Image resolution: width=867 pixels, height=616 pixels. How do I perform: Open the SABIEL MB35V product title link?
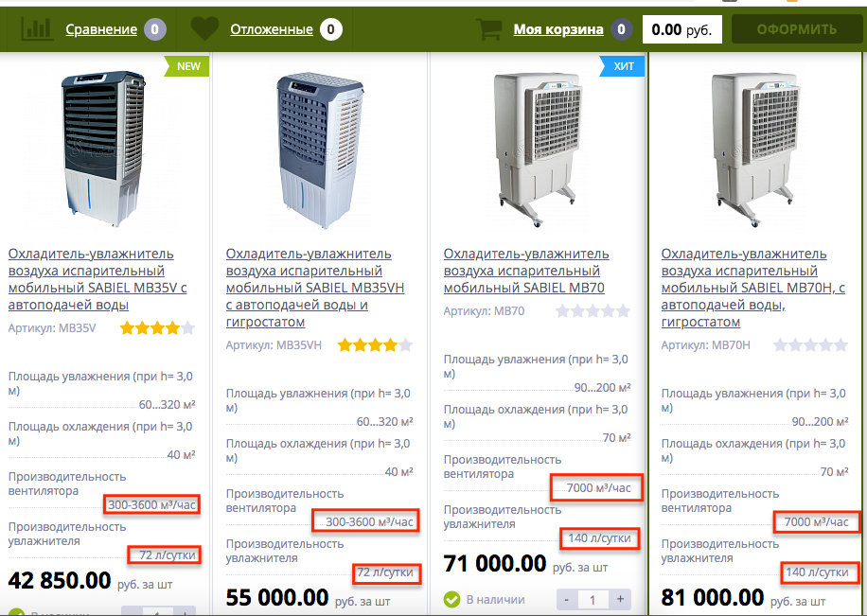pyautogui.click(x=97, y=279)
